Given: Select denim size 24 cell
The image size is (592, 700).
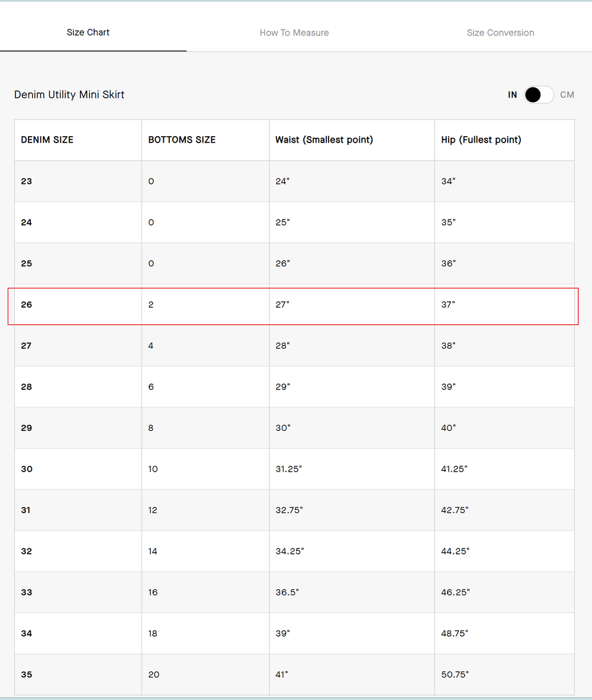Looking at the screenshot, I should click(x=78, y=222).
